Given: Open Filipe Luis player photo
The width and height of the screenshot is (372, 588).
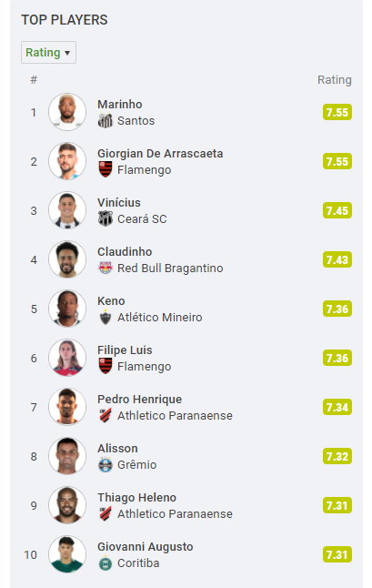Looking at the screenshot, I should click(67, 358).
